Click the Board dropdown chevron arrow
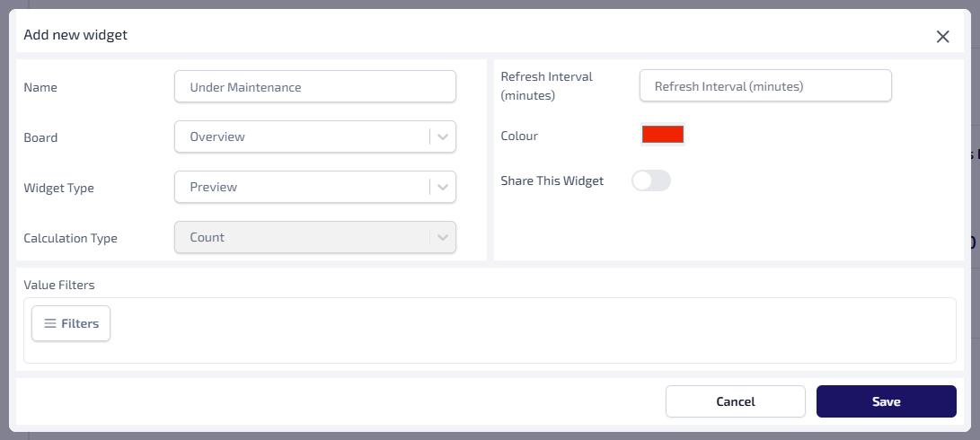Screen dimensions: 980x440 (x=443, y=137)
